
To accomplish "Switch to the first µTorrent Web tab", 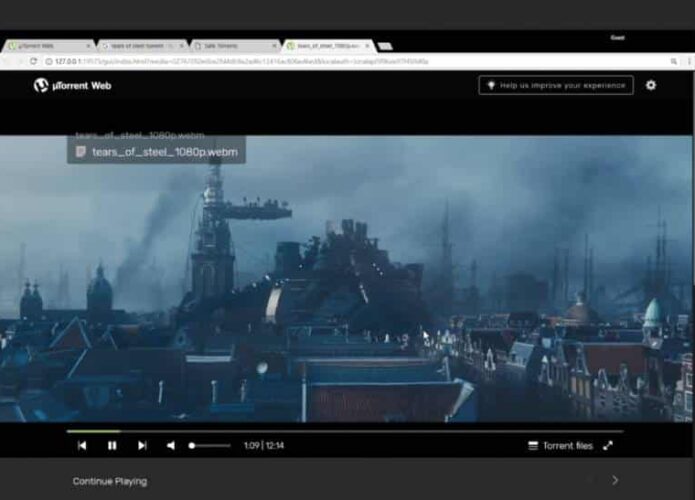I will pos(48,46).
